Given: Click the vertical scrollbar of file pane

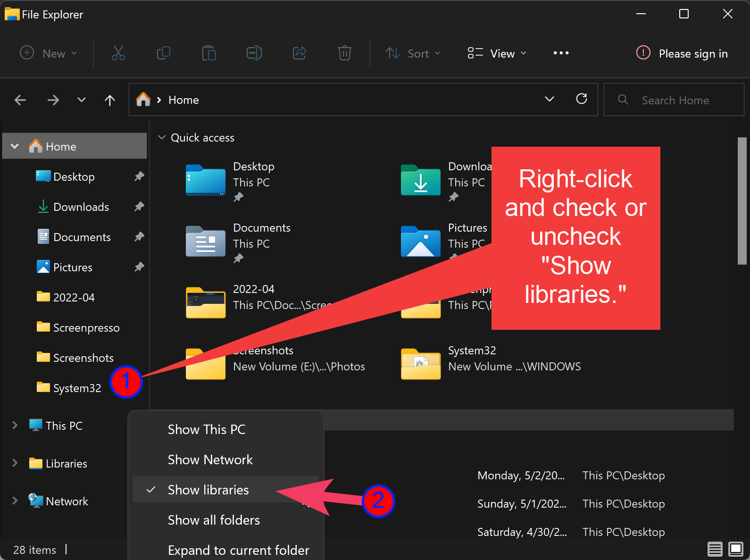Looking at the screenshot, I should pos(742,201).
